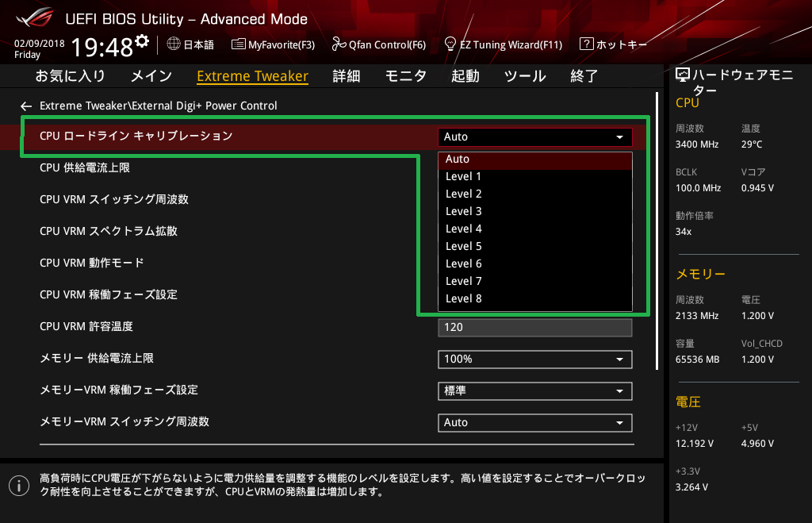Click the hotkey question mark icon
Viewport: 812px width, 523px height.
coord(586,44)
